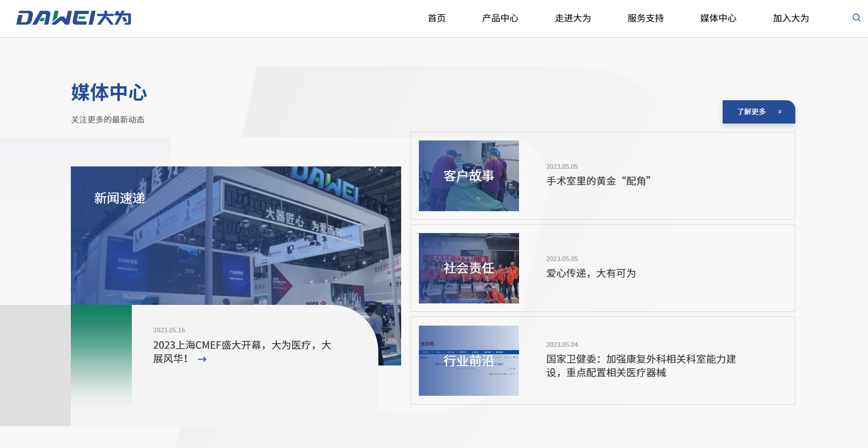Image resolution: width=868 pixels, height=448 pixels.
Task: Select 媒体中心 in the top navigation
Action: pos(718,18)
